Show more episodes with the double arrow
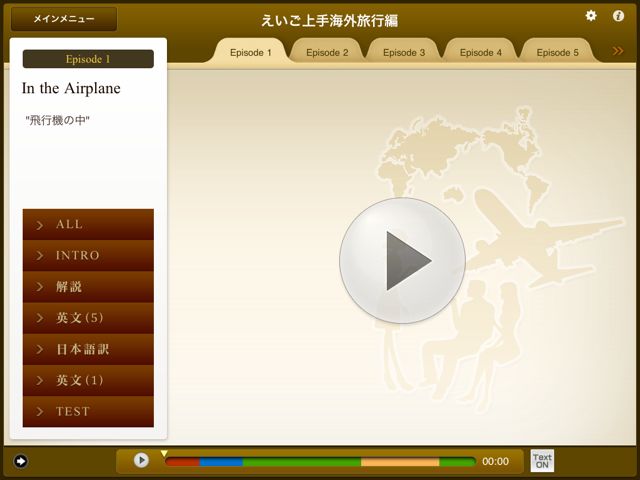640x480 pixels. pos(618,51)
